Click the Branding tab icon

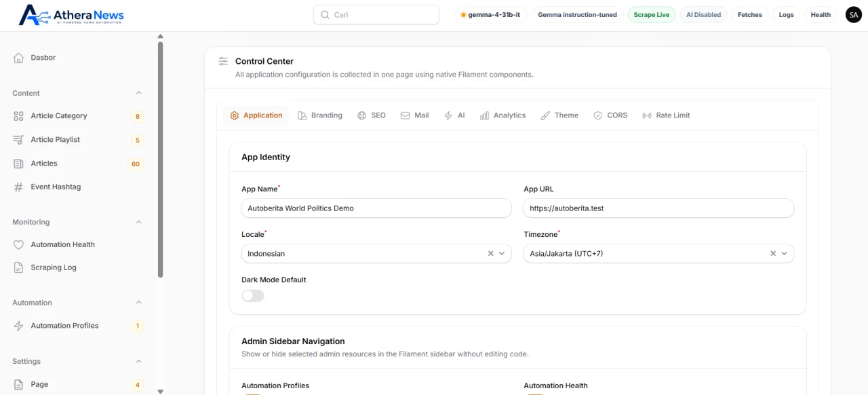[x=302, y=115]
